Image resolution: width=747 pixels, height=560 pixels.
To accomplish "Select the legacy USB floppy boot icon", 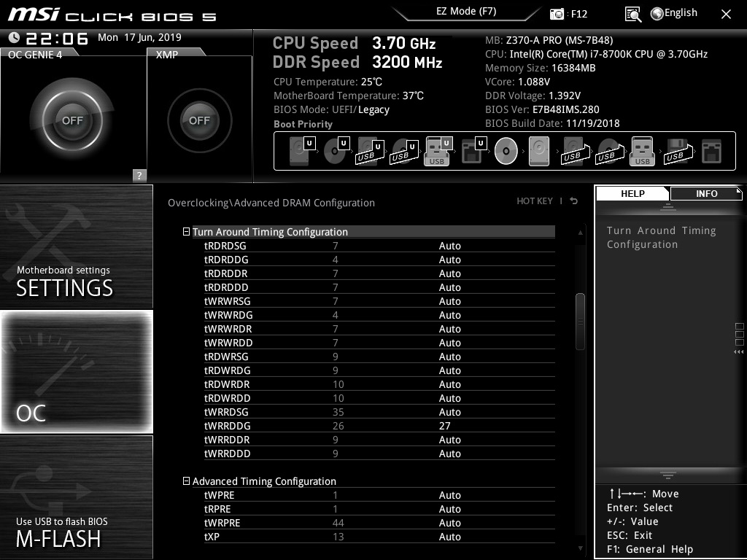I will coord(677,152).
